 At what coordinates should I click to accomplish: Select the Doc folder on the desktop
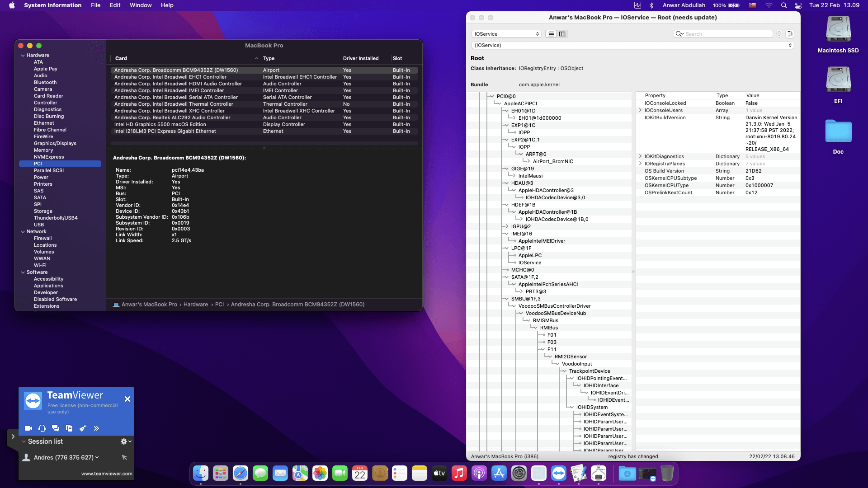point(838,136)
